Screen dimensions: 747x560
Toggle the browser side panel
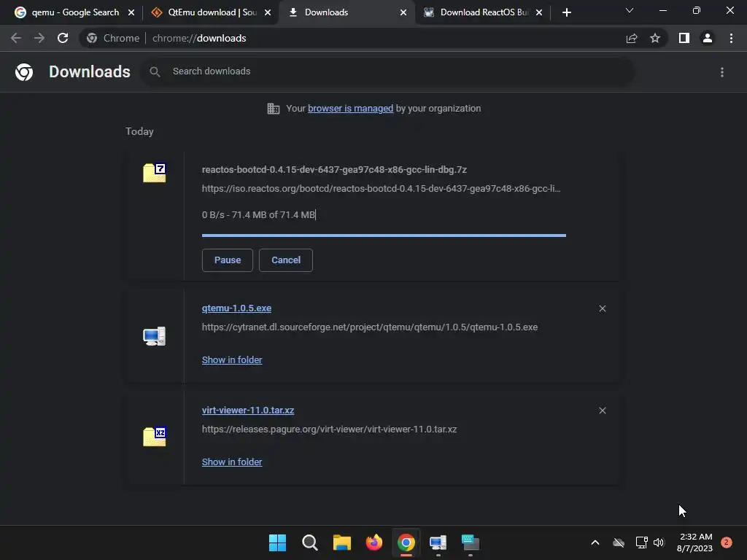(x=684, y=38)
